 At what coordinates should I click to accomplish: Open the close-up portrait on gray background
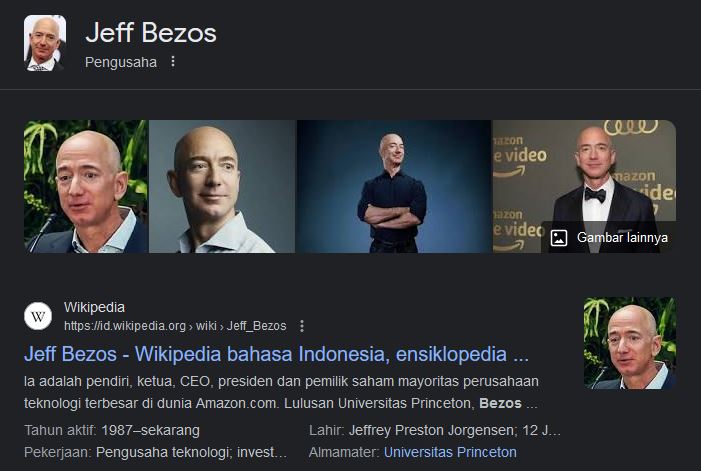[x=222, y=186]
